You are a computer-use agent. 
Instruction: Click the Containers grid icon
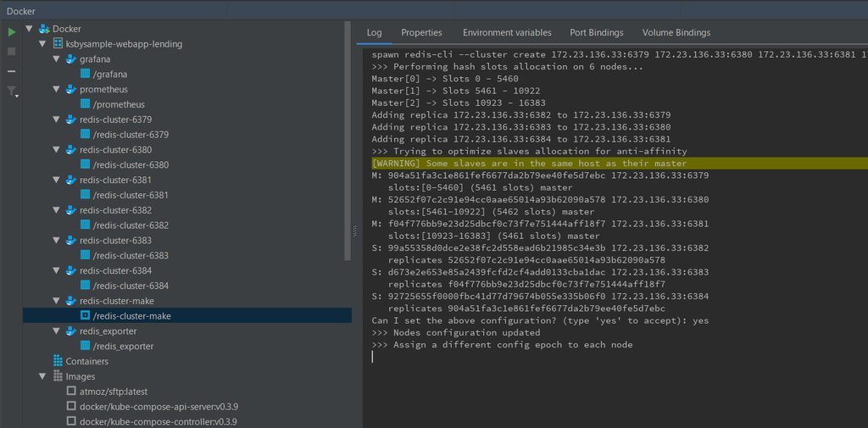pyautogui.click(x=58, y=361)
